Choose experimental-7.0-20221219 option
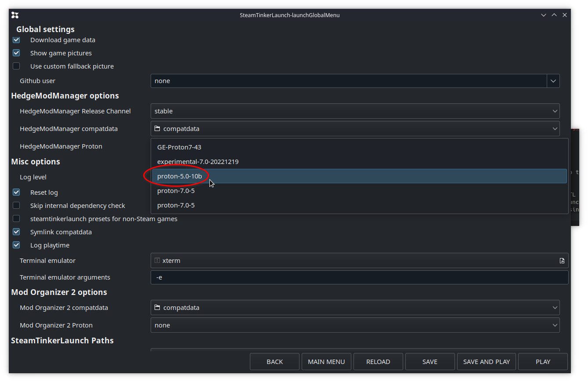This screenshot has height=382, width=588. coord(359,162)
